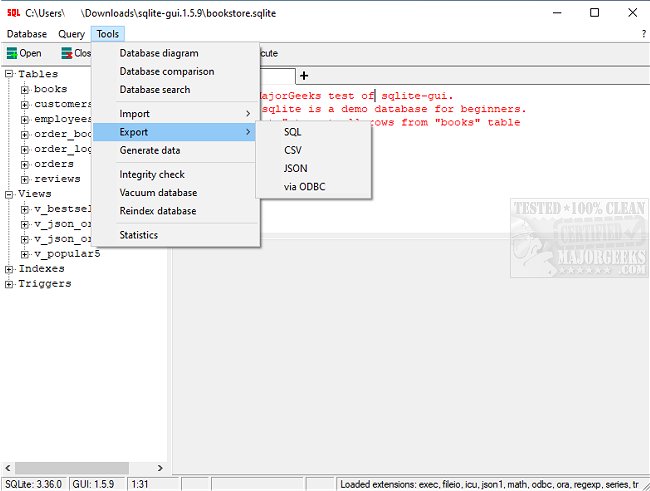This screenshot has height=491, width=650.
Task: Close the Tools menu
Action: (x=108, y=34)
